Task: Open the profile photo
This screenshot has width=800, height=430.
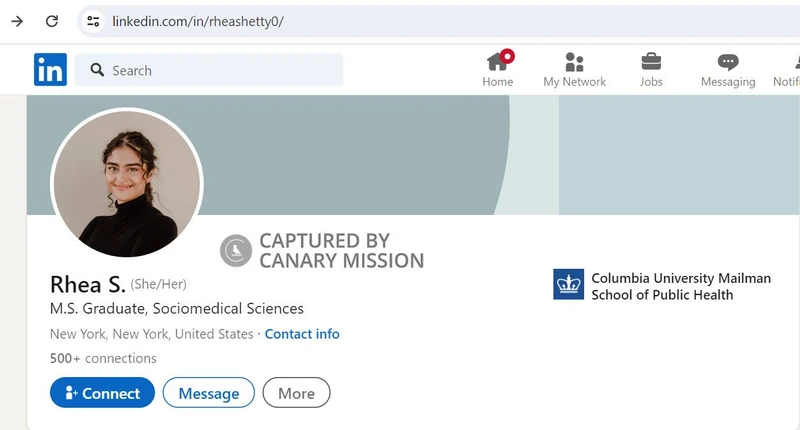Action: click(x=127, y=184)
